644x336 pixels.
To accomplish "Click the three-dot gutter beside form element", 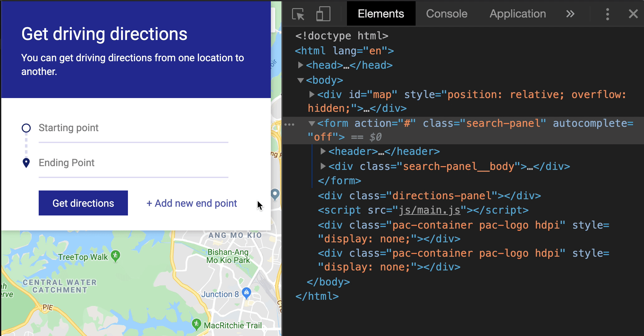I will coord(289,125).
